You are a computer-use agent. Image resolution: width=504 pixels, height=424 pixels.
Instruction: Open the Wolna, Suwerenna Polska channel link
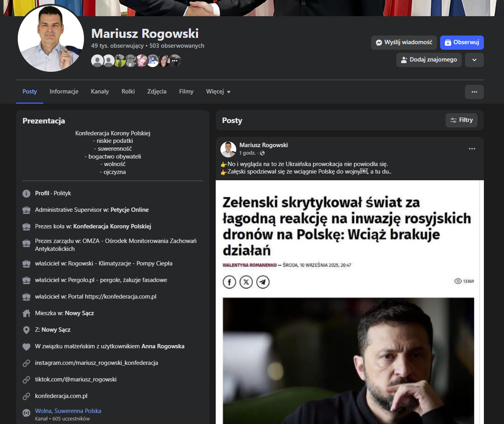(68, 411)
